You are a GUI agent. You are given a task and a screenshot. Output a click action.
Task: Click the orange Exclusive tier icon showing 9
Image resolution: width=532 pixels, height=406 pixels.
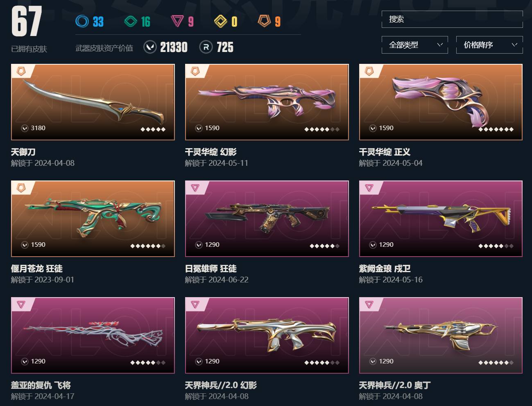click(x=265, y=21)
